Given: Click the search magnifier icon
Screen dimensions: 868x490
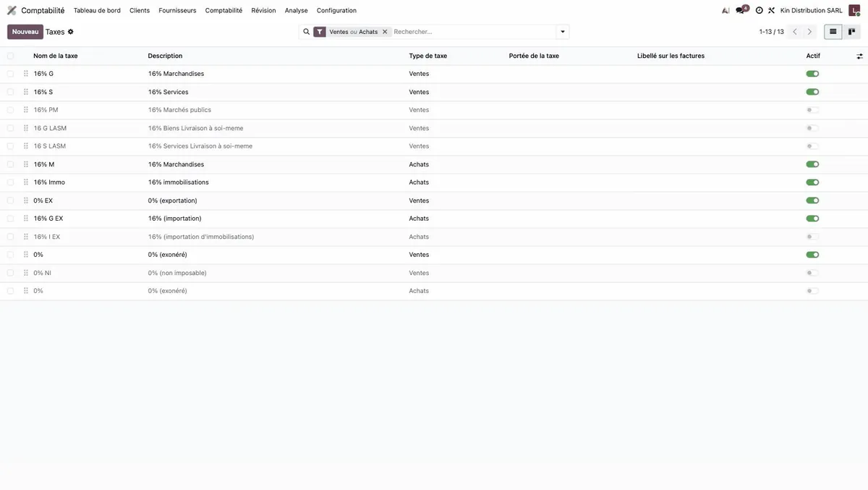Looking at the screenshot, I should pyautogui.click(x=306, y=32).
